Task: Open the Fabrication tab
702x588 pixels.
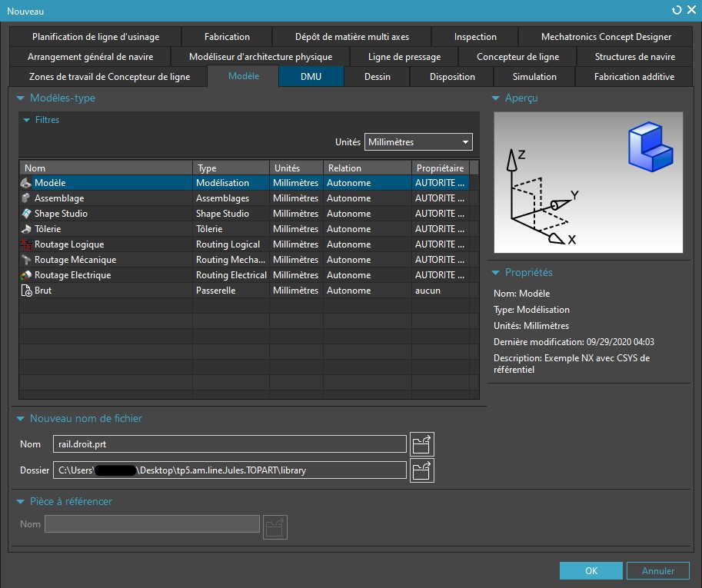Action: pyautogui.click(x=227, y=37)
